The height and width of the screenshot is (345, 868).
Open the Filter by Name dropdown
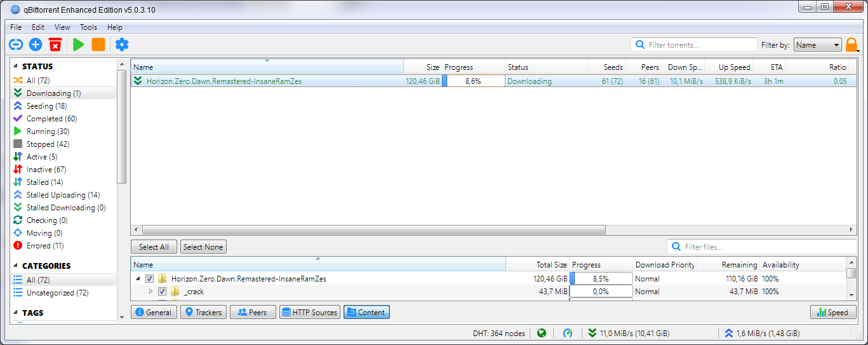pyautogui.click(x=818, y=45)
